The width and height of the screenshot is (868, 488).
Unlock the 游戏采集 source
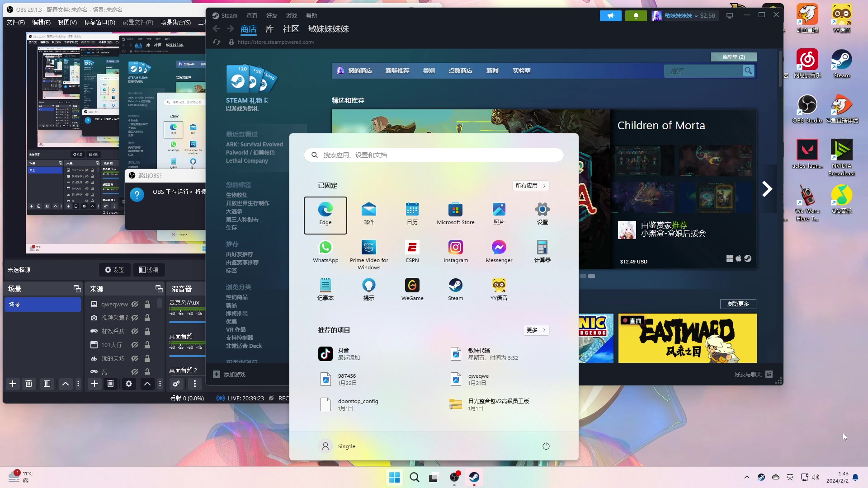(147, 332)
